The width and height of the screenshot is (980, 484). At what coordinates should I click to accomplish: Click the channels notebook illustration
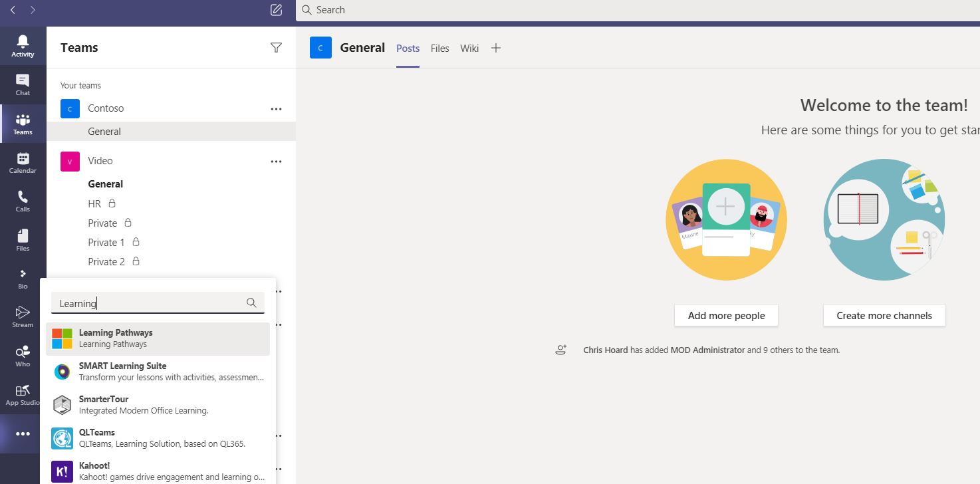(884, 219)
